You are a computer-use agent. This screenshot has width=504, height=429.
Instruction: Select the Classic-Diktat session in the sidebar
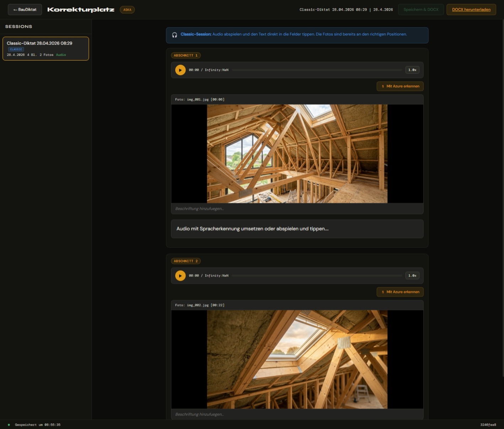pyautogui.click(x=45, y=49)
